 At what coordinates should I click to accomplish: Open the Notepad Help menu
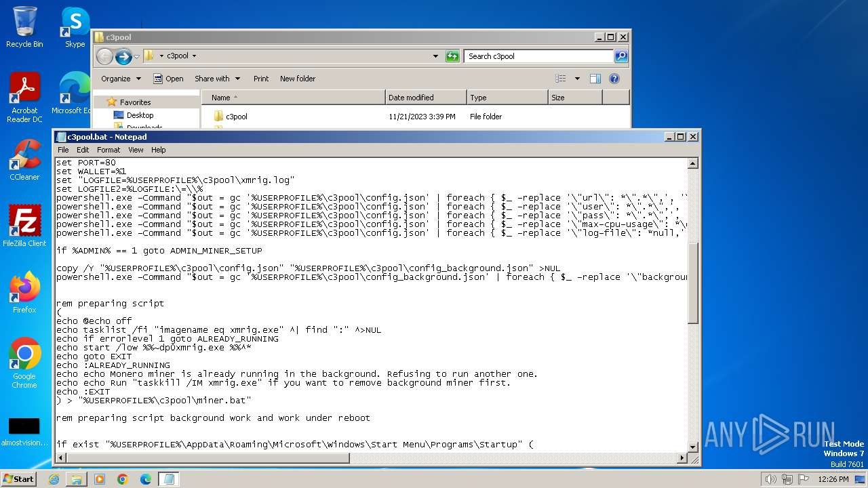[x=158, y=150]
